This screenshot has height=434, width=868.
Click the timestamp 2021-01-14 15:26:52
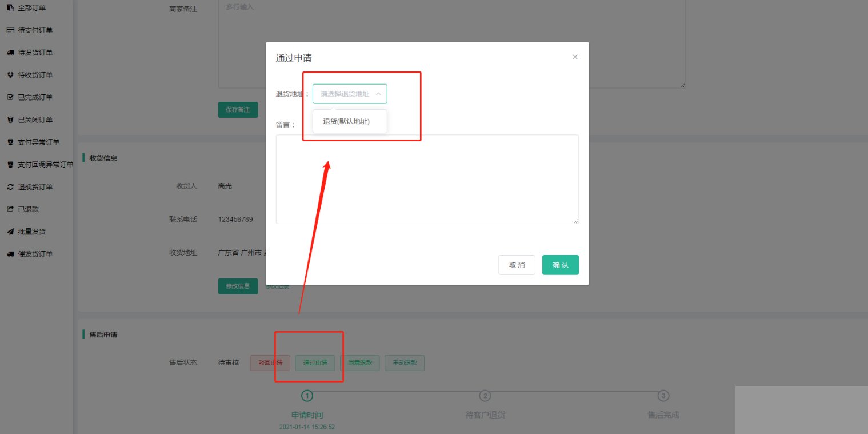point(307,427)
